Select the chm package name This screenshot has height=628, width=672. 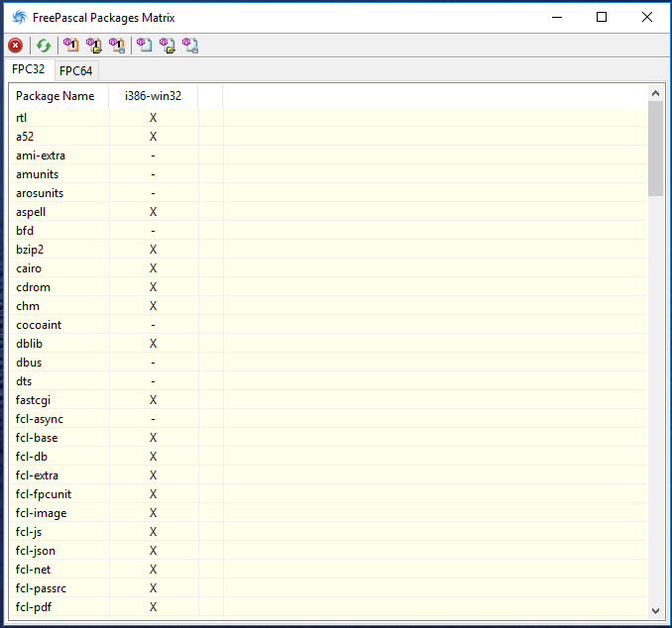(x=28, y=306)
